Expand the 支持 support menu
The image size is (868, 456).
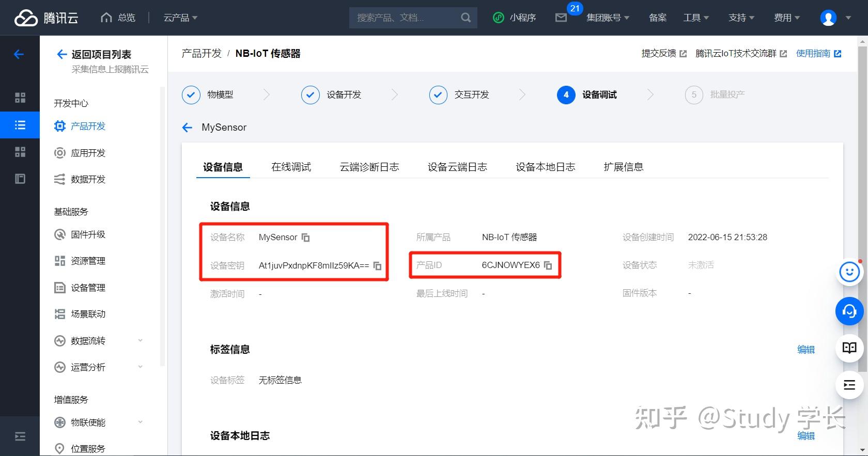741,18
